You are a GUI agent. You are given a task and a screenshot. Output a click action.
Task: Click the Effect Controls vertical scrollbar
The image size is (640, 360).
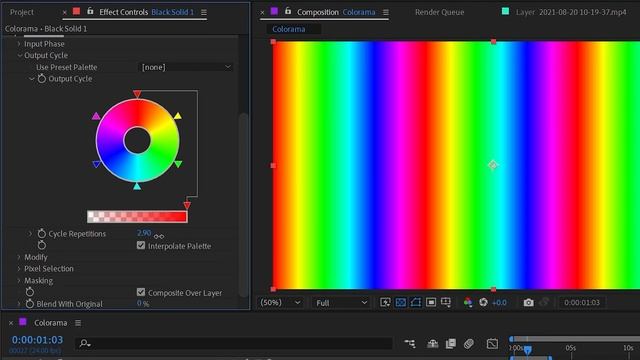click(x=244, y=204)
